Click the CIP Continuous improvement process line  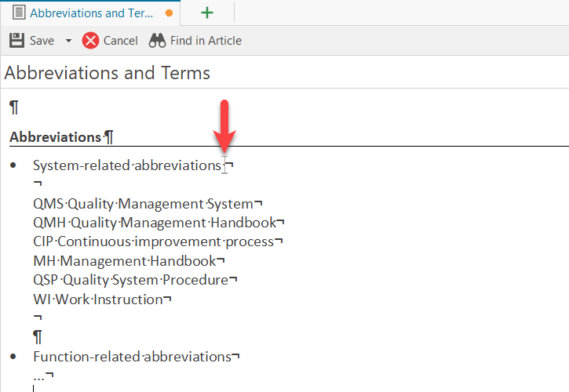click(x=153, y=241)
